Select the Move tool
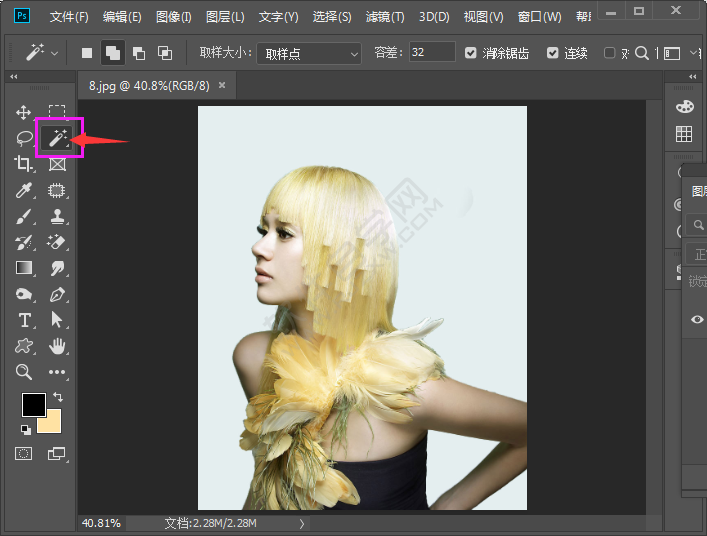This screenshot has width=707, height=536. pyautogui.click(x=24, y=113)
